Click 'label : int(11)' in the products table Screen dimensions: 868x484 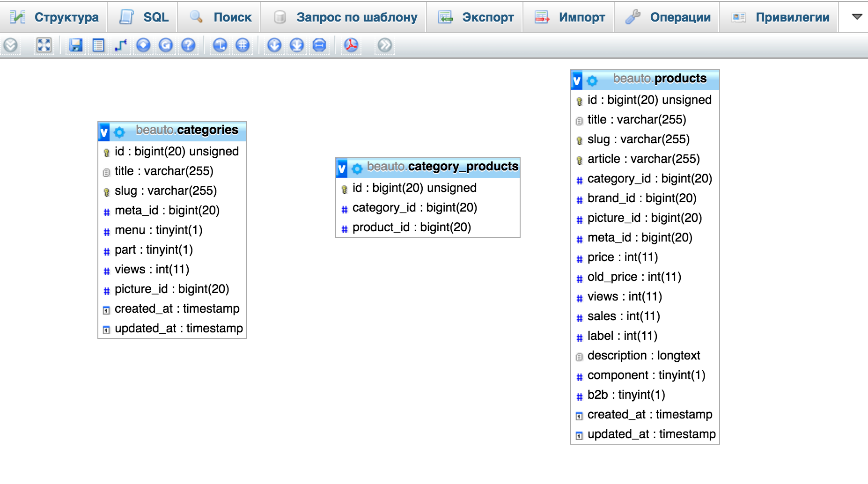pos(645,336)
